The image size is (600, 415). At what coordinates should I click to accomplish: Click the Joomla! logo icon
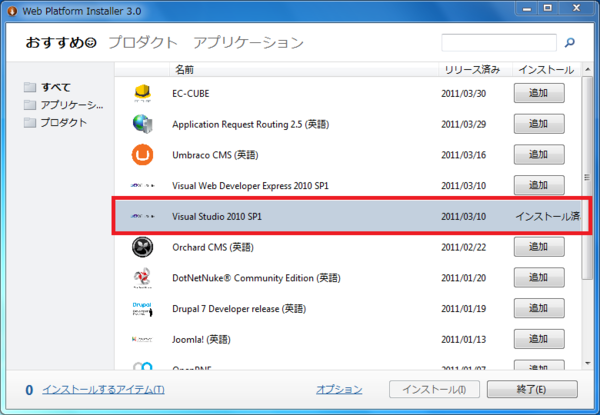click(142, 339)
